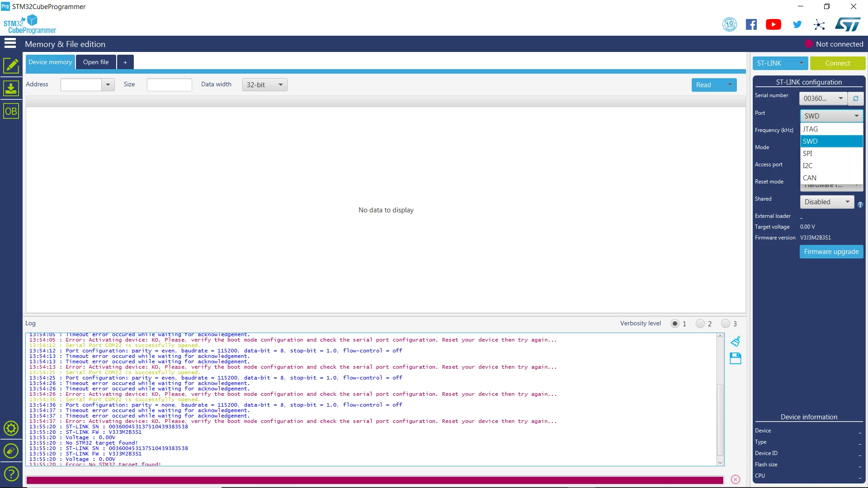This screenshot has height=488, width=868.
Task: Choose I2C from the port list
Action: pos(832,166)
